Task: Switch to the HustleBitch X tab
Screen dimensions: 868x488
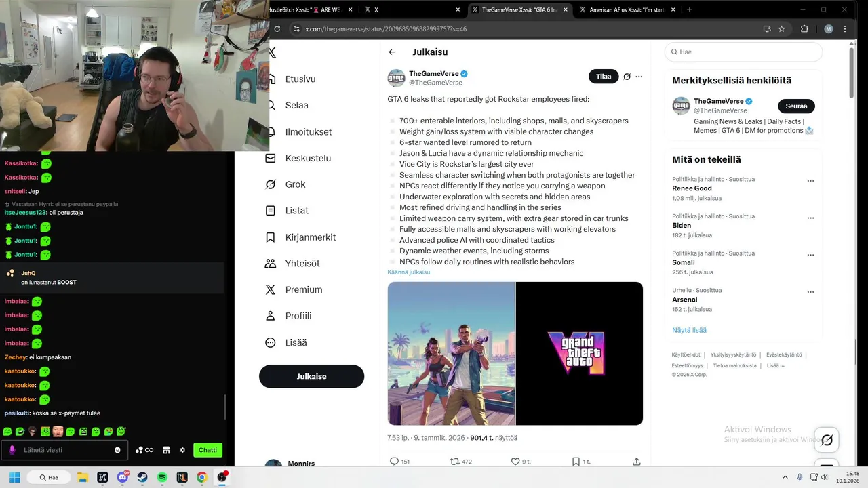Action: click(x=305, y=9)
